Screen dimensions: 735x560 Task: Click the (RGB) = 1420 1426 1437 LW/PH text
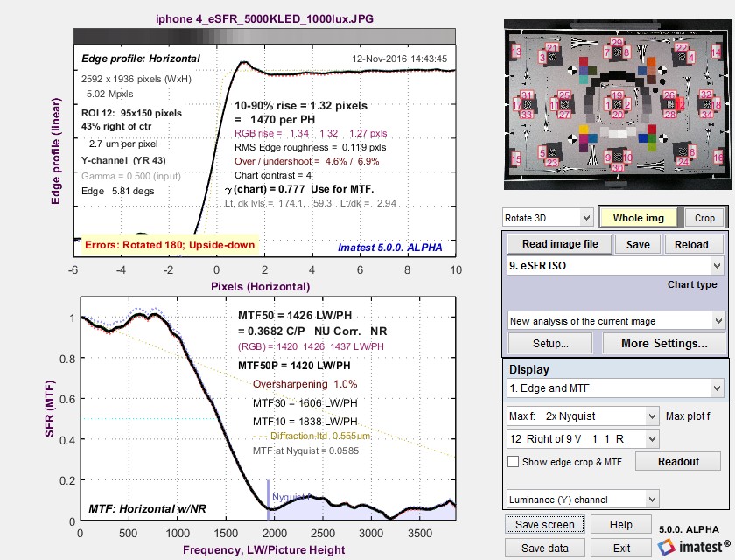point(311,346)
